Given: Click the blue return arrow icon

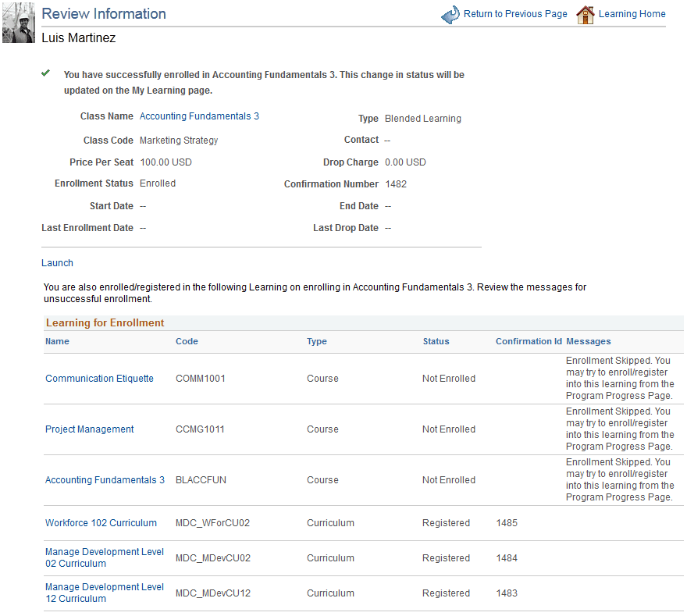Looking at the screenshot, I should (451, 14).
